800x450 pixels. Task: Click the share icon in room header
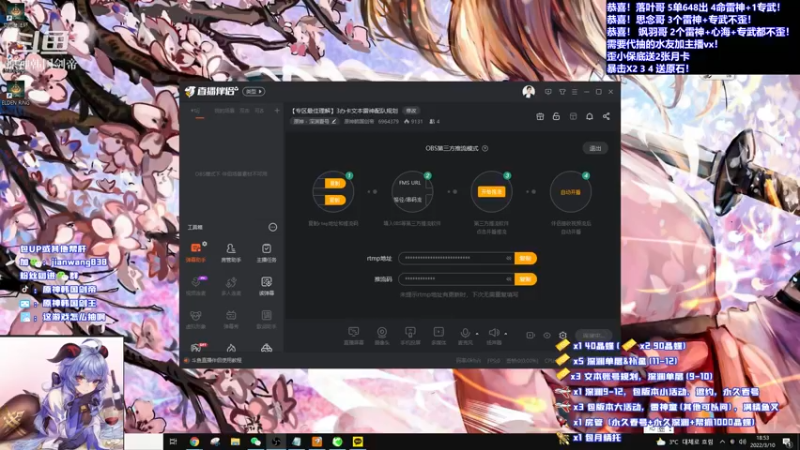(x=606, y=116)
